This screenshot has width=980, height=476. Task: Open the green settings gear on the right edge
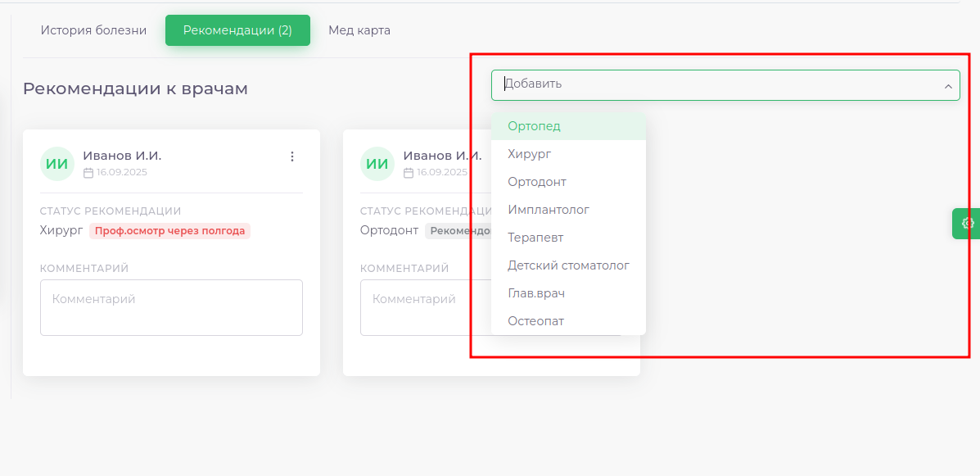click(x=967, y=223)
